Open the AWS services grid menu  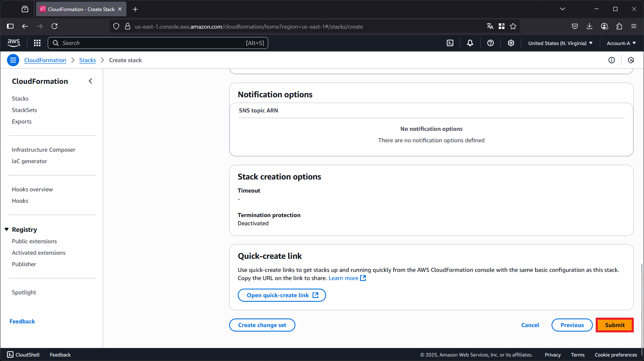pos(37,43)
